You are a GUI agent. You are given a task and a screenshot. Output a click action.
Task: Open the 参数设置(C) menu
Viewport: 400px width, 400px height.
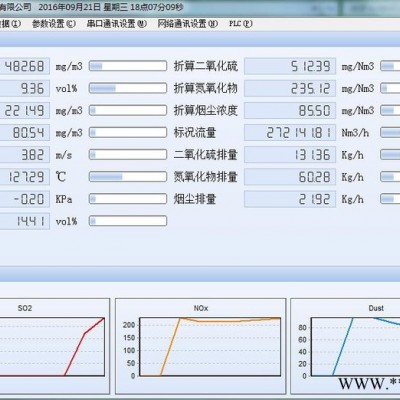pyautogui.click(x=54, y=24)
